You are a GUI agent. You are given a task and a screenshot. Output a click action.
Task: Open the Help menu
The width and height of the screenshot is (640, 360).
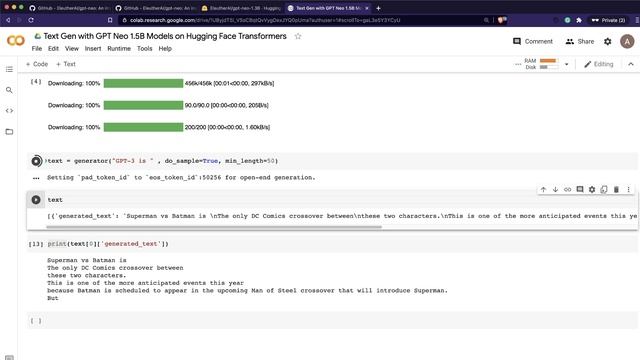point(165,49)
